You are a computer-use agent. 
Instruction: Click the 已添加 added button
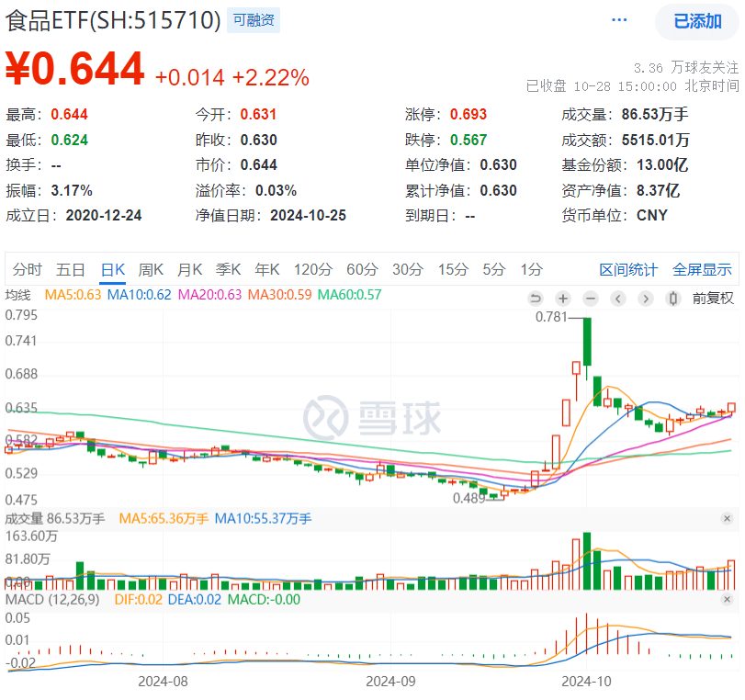[x=697, y=19]
